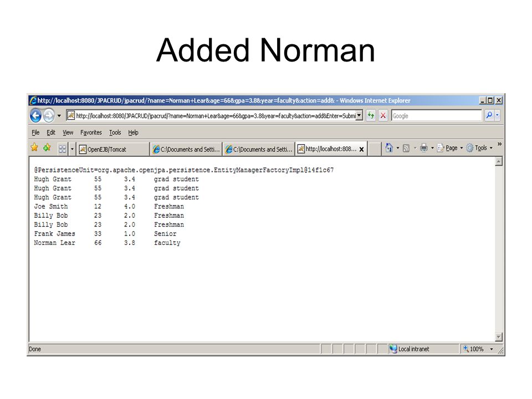The width and height of the screenshot is (532, 399).
Task: Minimize the Internet Explorer window
Action: (483, 100)
